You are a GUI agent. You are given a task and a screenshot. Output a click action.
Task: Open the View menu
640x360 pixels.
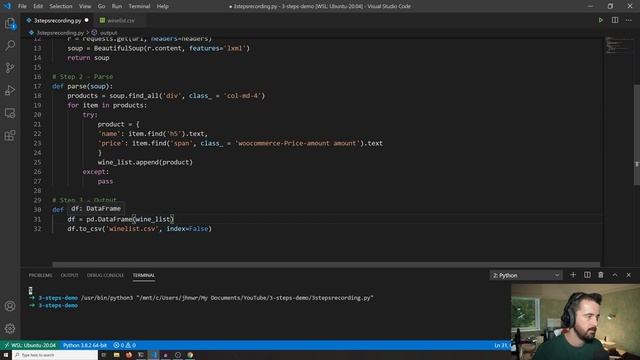pos(85,6)
